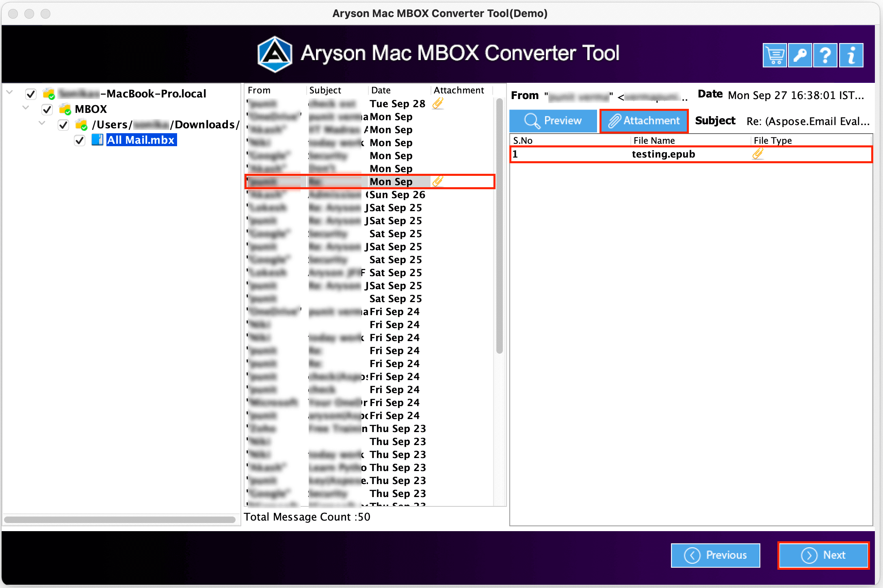Collapse the /Users/ Downloads tree node
883x588 pixels.
pos(42,123)
